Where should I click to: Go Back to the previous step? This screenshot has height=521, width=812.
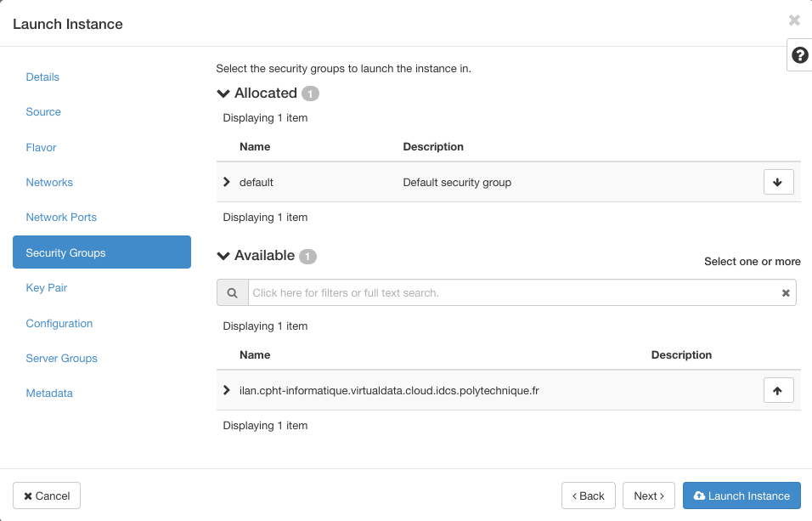[588, 496]
